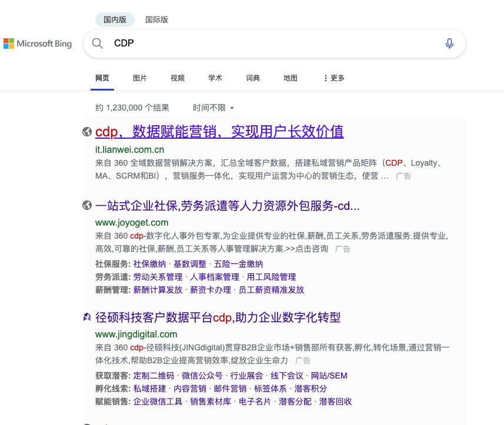Screen dimensions: 504x425
Task: Switch to 国际版 search
Action: tap(156, 19)
